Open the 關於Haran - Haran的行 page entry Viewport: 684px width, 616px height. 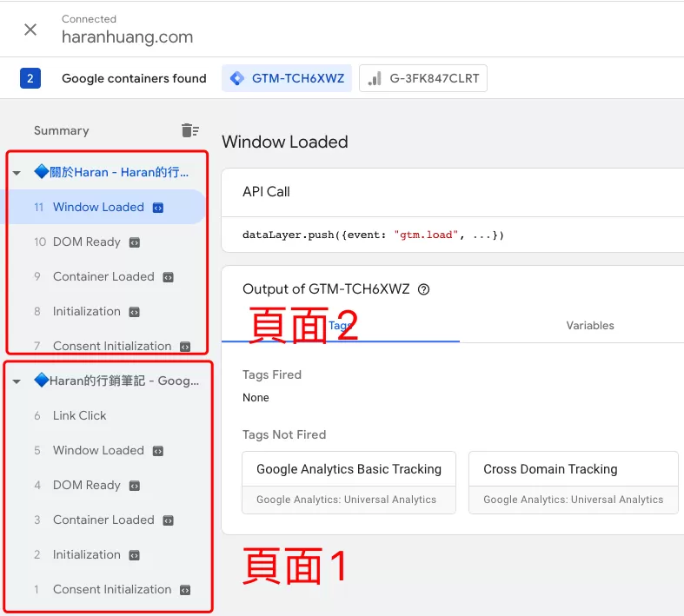111,172
